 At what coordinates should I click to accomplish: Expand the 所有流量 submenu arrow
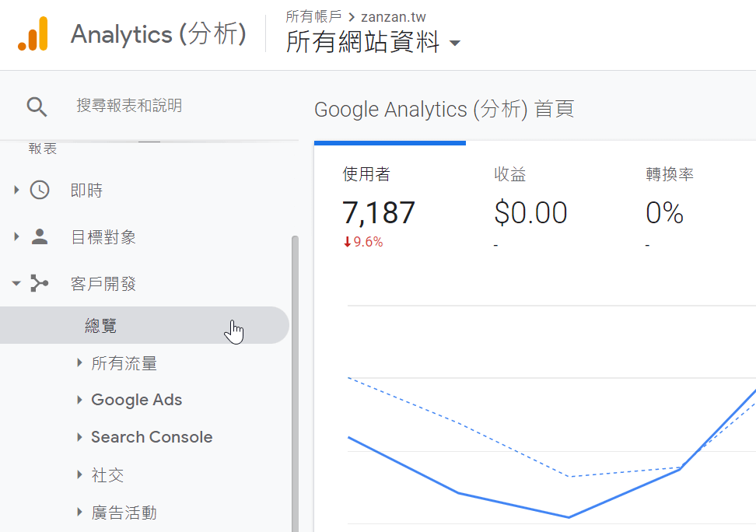tap(79, 362)
